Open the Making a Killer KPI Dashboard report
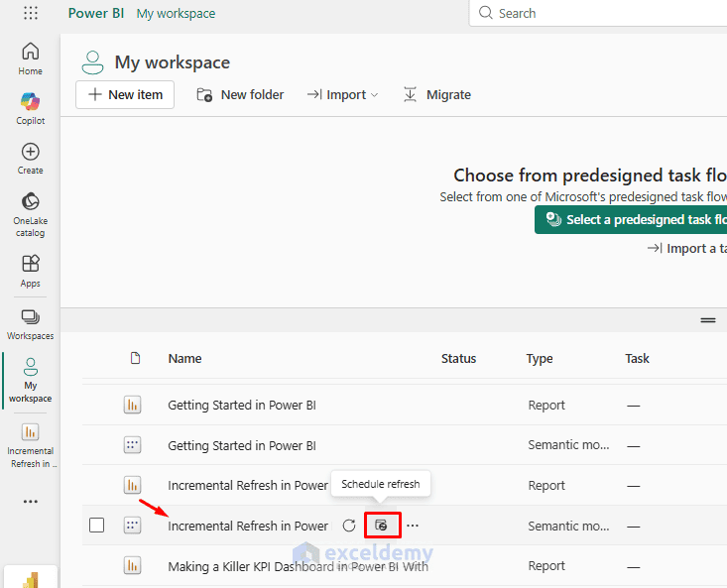 (298, 566)
